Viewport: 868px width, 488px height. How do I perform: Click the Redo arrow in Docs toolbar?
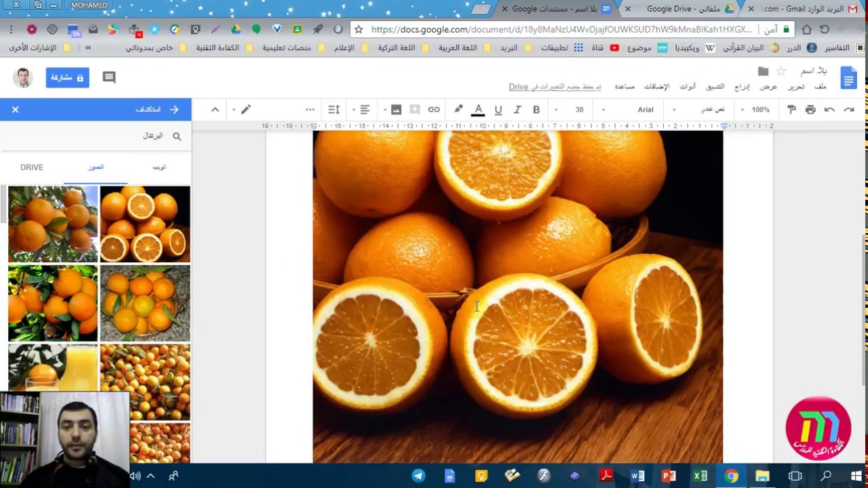tap(848, 110)
